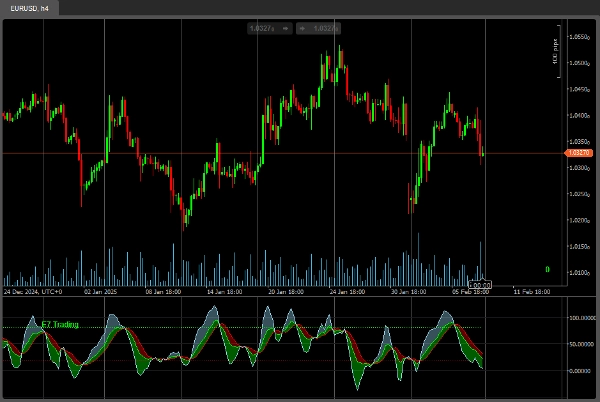
Task: Click the bar countdown timer box
Action: (x=480, y=285)
